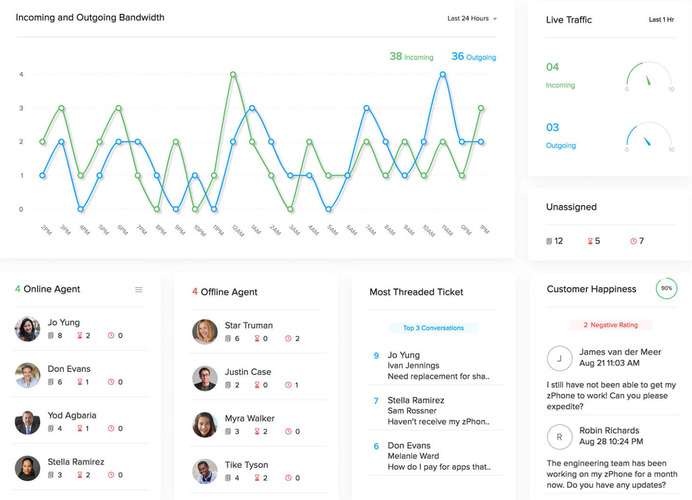Click Tike Tyson's hourglass icon showing 2
The width and height of the screenshot is (692, 500).
click(x=257, y=478)
